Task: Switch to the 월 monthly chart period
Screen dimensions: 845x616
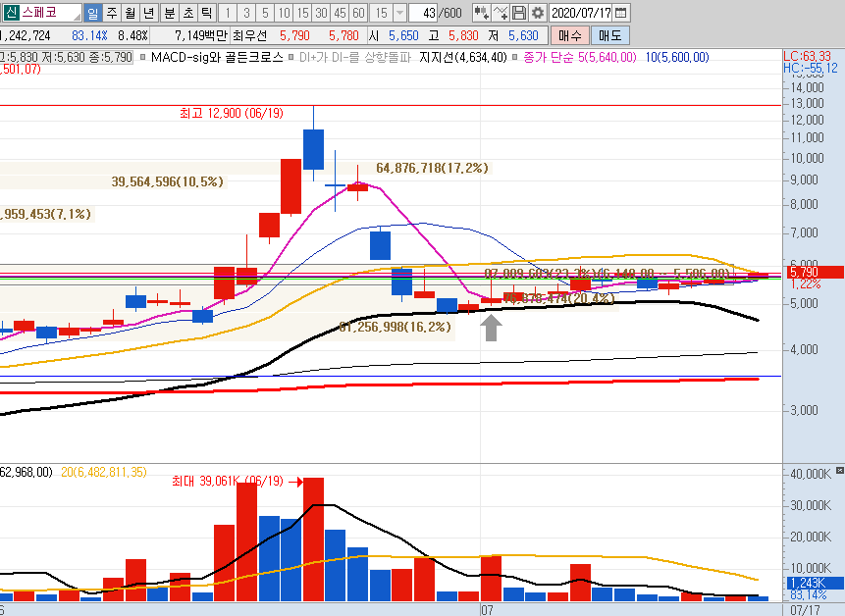Action: point(131,13)
